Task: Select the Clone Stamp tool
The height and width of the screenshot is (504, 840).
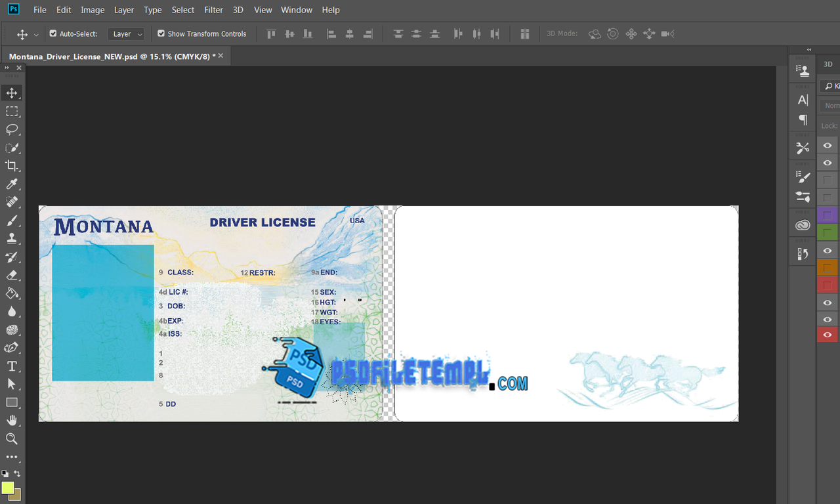Action: (x=12, y=239)
